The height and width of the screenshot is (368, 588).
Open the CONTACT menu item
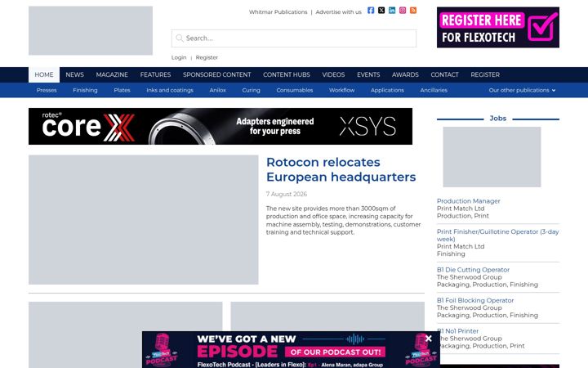point(444,74)
